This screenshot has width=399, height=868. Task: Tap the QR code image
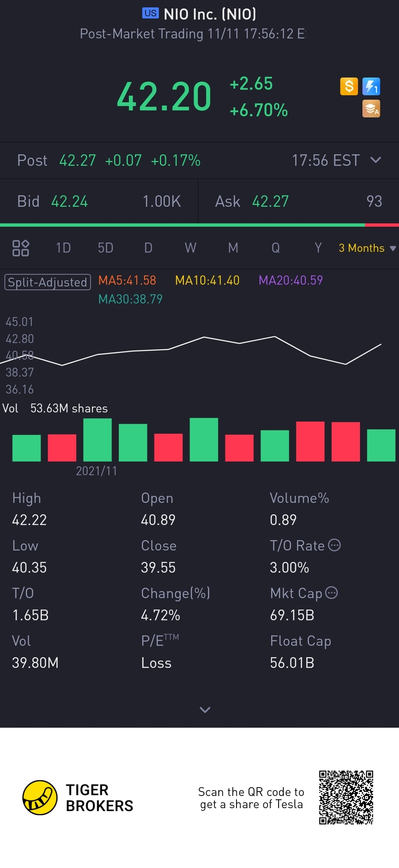346,797
